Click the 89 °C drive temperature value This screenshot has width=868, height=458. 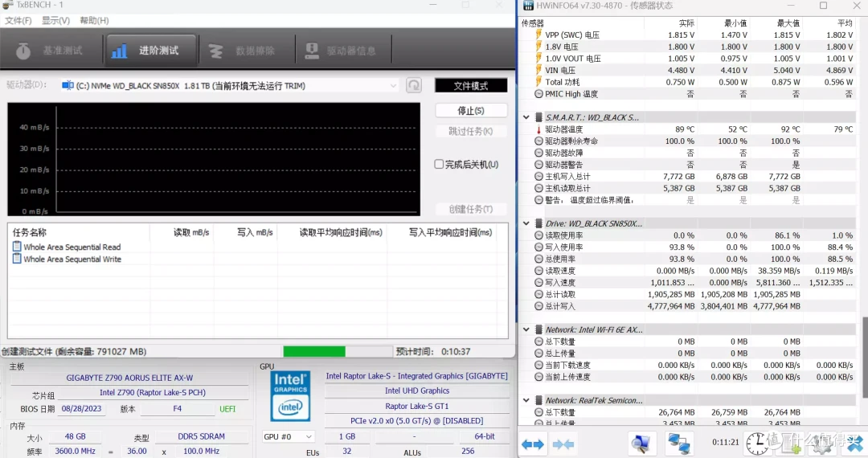pos(685,129)
